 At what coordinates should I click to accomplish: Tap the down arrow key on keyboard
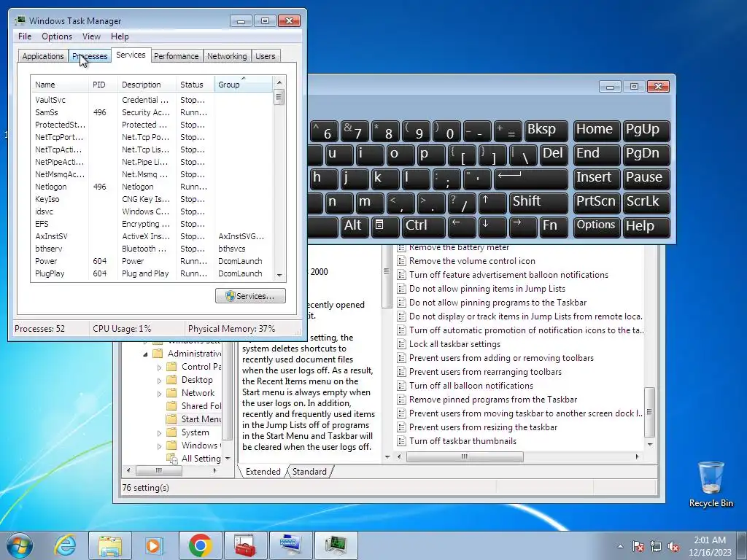click(492, 226)
